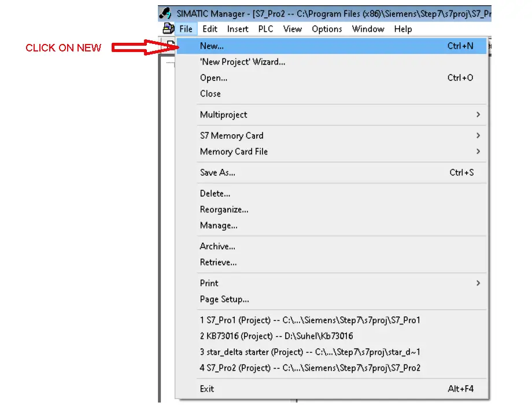Choose Exit from the File menu
This screenshot has height=406, width=532.
[x=331, y=389]
